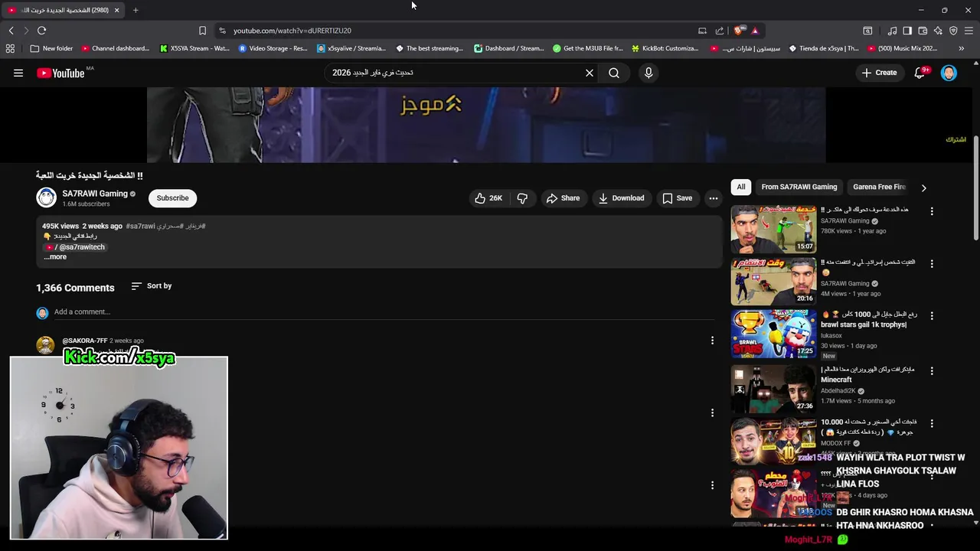Open the apps grid in bookmarks bar
Image resolution: width=980 pixels, height=551 pixels.
[10, 48]
